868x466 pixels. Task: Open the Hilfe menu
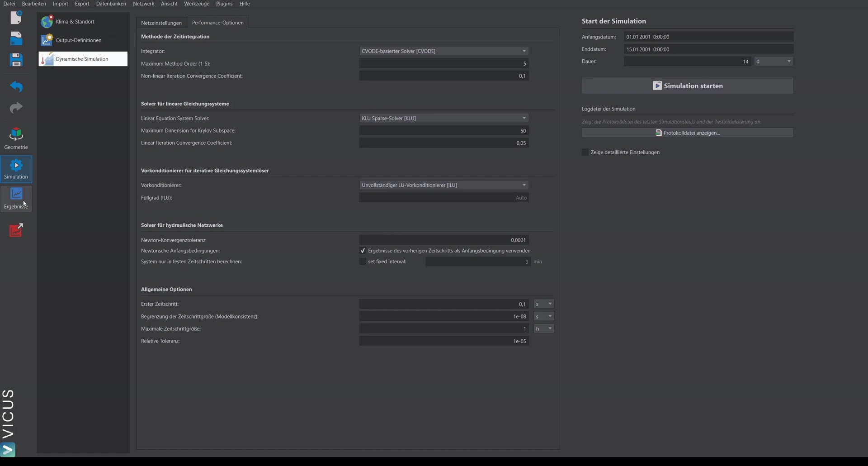click(245, 4)
